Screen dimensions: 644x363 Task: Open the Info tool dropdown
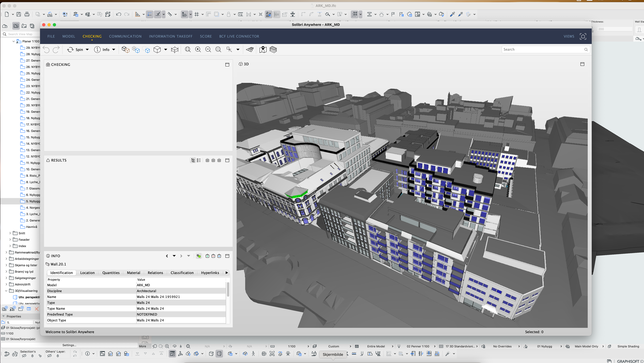(x=114, y=49)
